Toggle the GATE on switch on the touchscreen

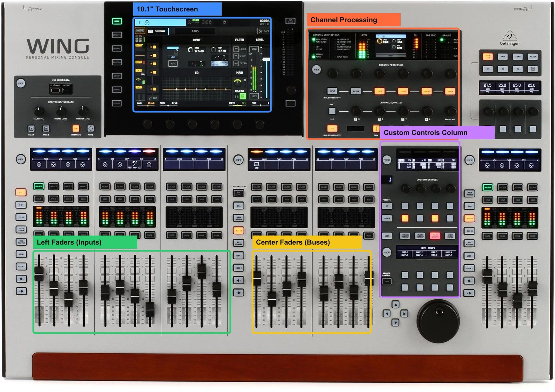(153, 47)
